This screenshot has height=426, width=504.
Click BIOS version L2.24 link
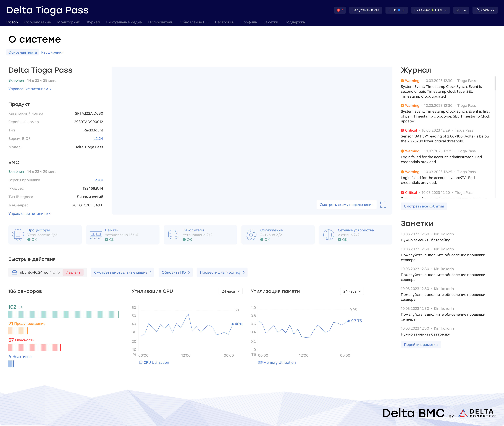[x=98, y=139]
